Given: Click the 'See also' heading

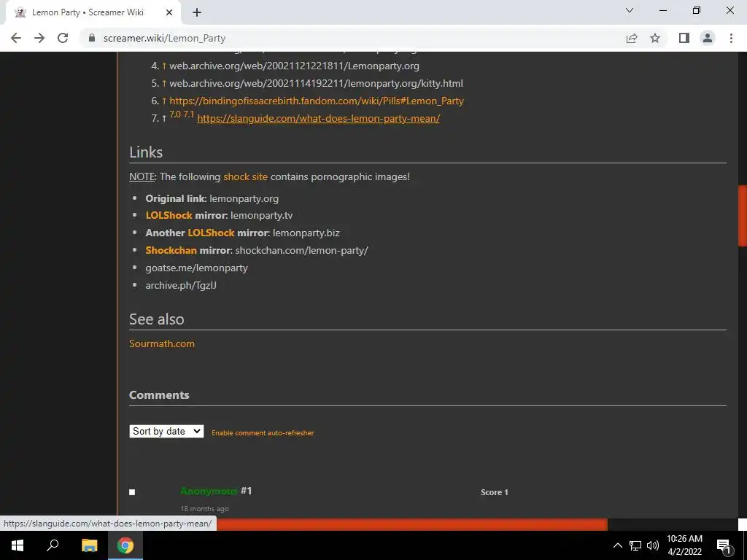Looking at the screenshot, I should (x=156, y=319).
